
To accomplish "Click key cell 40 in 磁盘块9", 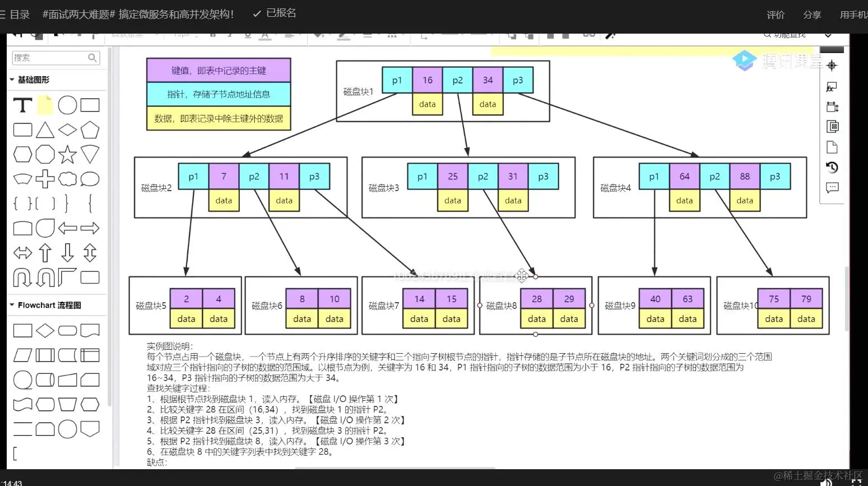I will click(x=656, y=299).
